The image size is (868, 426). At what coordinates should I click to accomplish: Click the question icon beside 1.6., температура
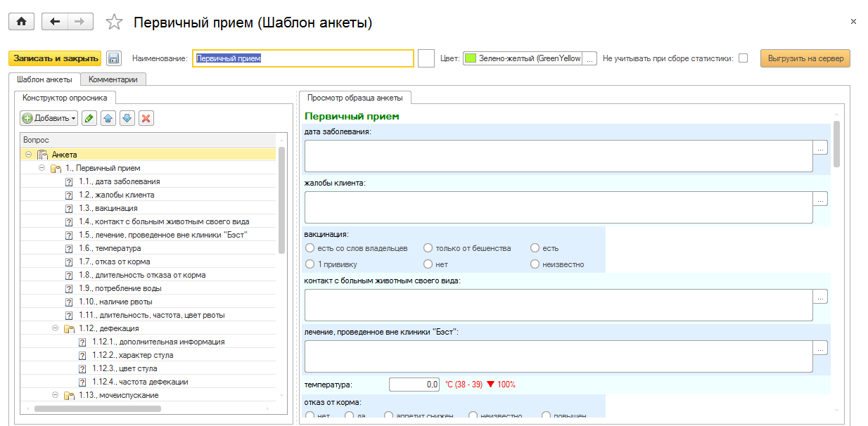pos(69,248)
